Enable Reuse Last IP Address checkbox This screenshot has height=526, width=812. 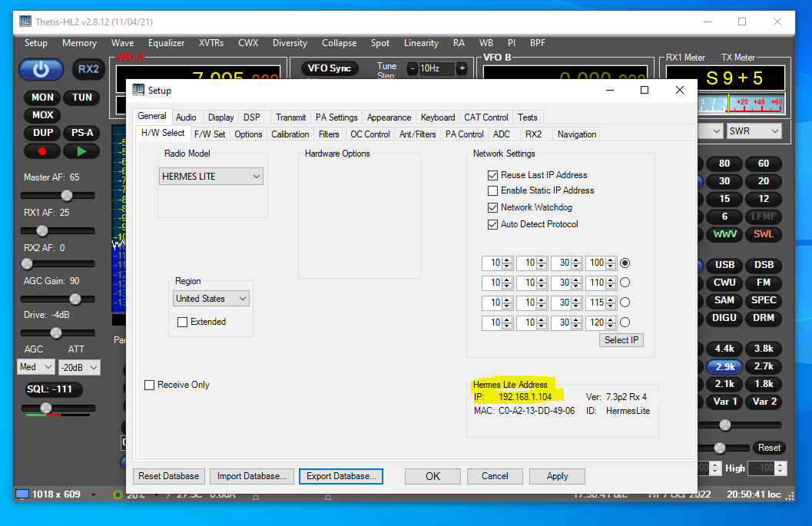point(492,176)
